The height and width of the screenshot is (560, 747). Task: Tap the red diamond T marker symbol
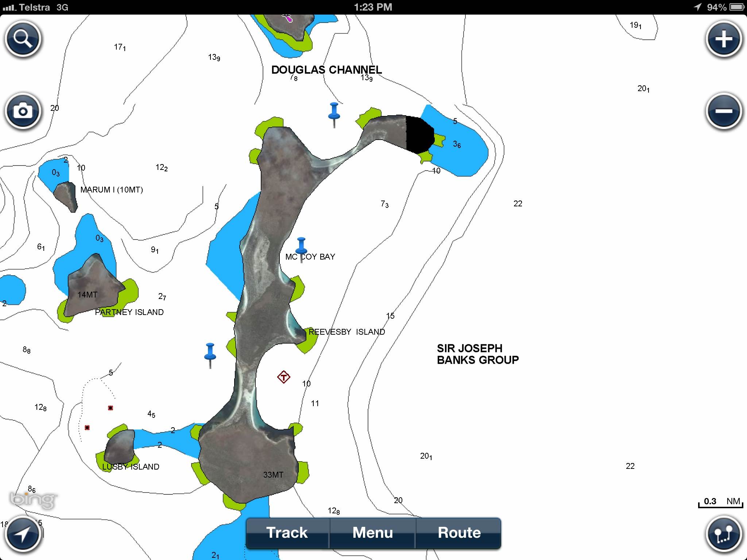283,377
